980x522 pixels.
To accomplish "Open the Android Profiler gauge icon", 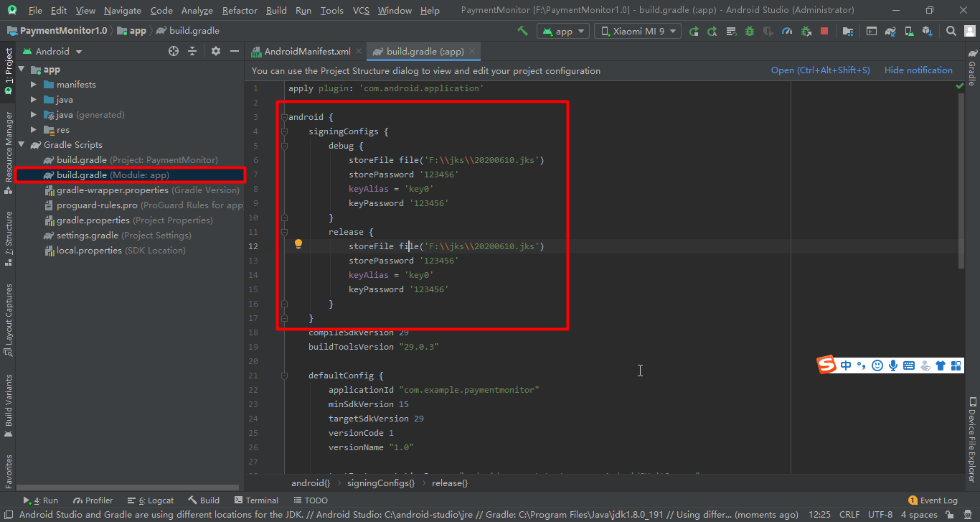I will pos(787,31).
